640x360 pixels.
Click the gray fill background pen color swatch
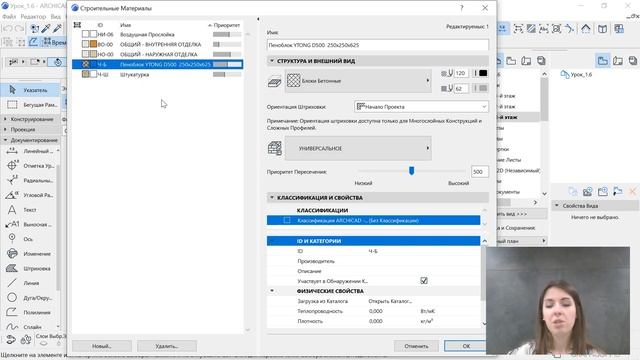point(483,88)
